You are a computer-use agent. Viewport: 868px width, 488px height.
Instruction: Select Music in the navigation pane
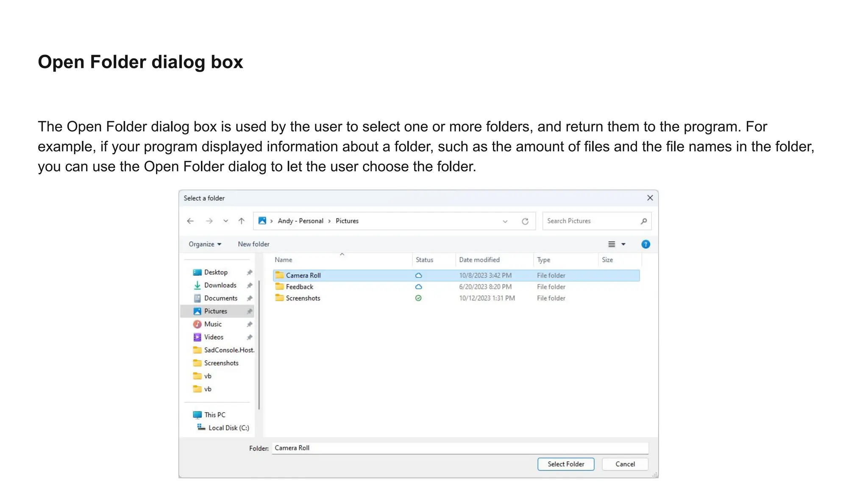click(213, 324)
